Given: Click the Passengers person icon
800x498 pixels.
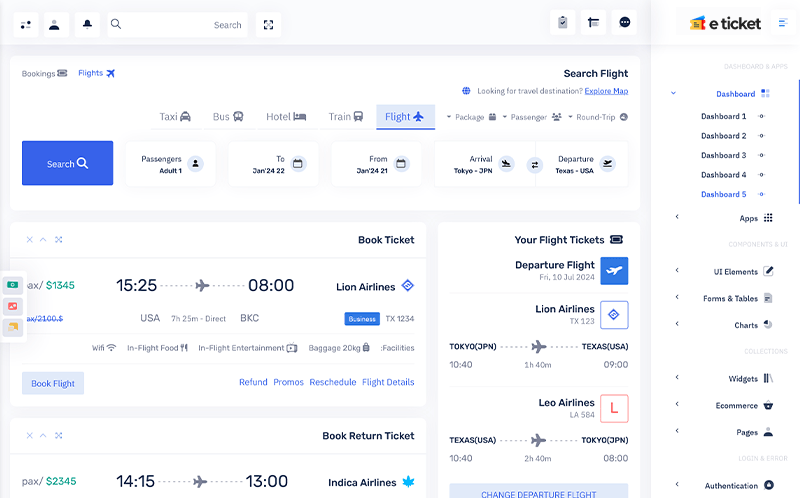Looking at the screenshot, I should [x=195, y=164].
